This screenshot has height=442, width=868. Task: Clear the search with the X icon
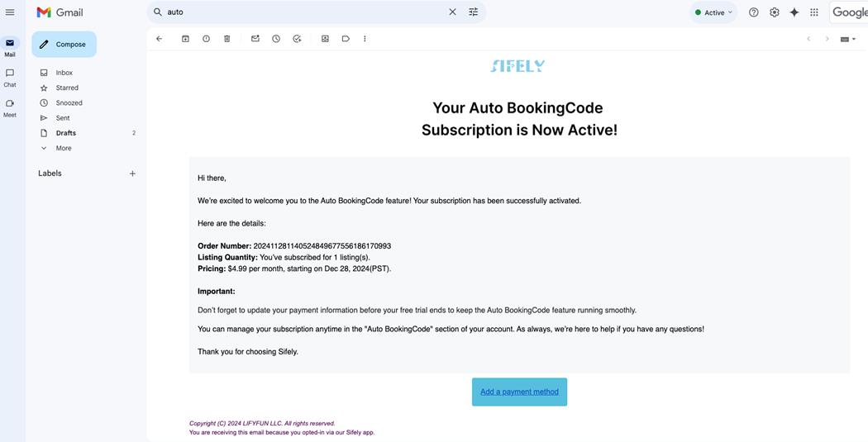point(452,12)
